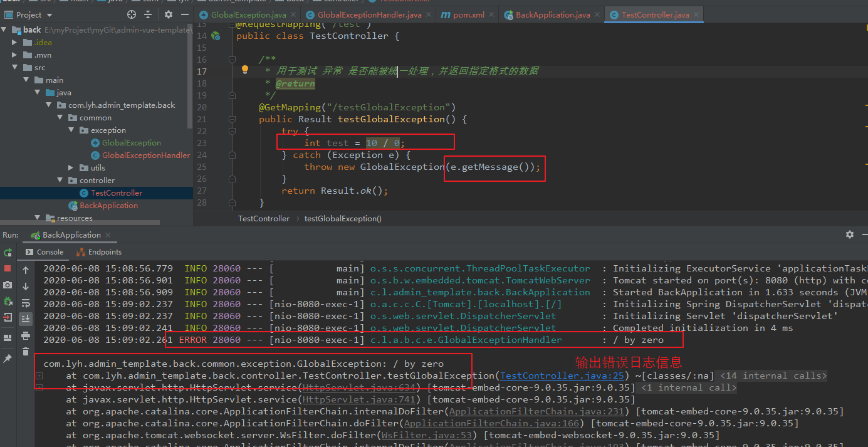This screenshot has height=447, width=868.
Task: Collapse the controller package
Action: coord(61,180)
